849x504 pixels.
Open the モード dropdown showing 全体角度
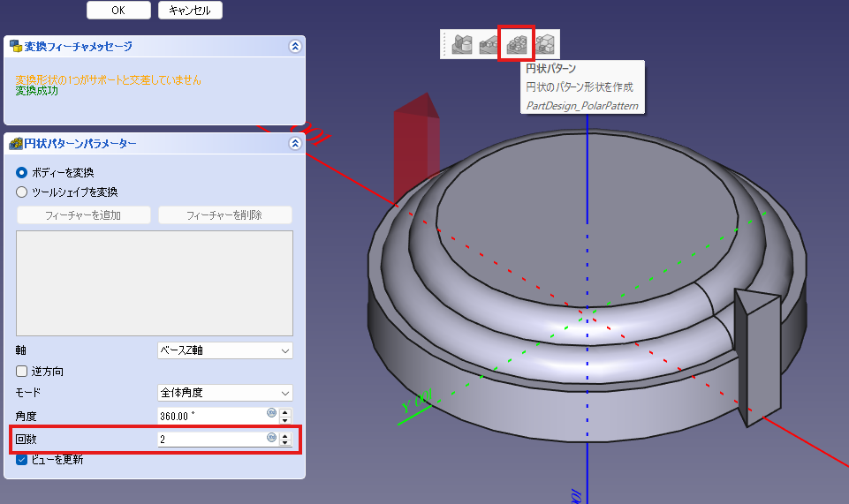224,393
